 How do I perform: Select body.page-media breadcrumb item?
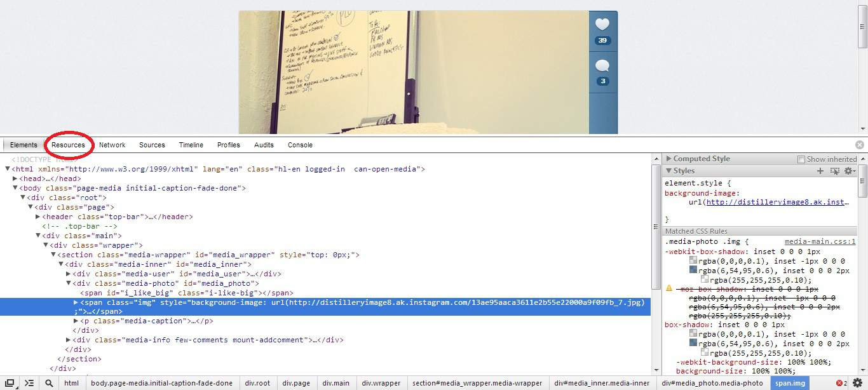[161, 383]
